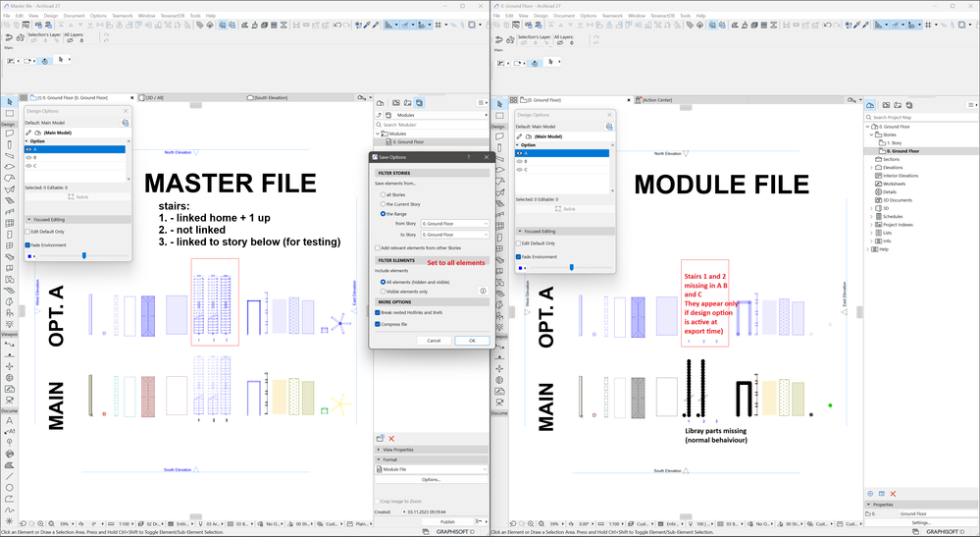Uncheck 'Compress file' checkbox

[x=378, y=324]
